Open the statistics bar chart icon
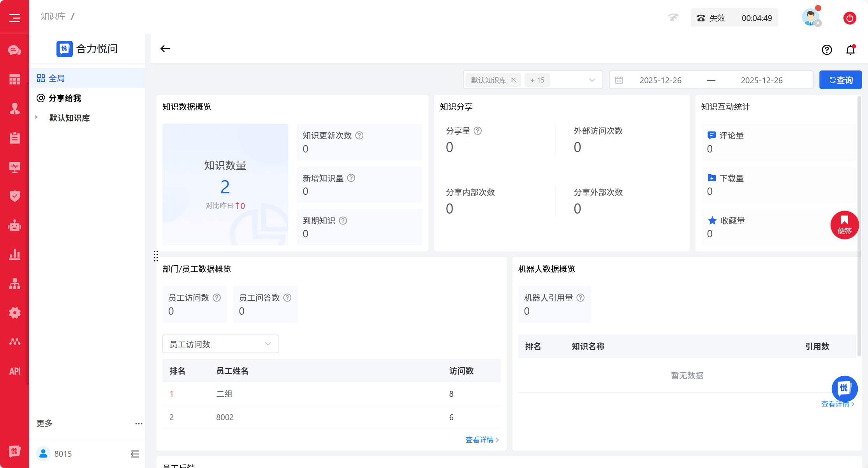Screen dimensions: 868x468 click(14, 254)
